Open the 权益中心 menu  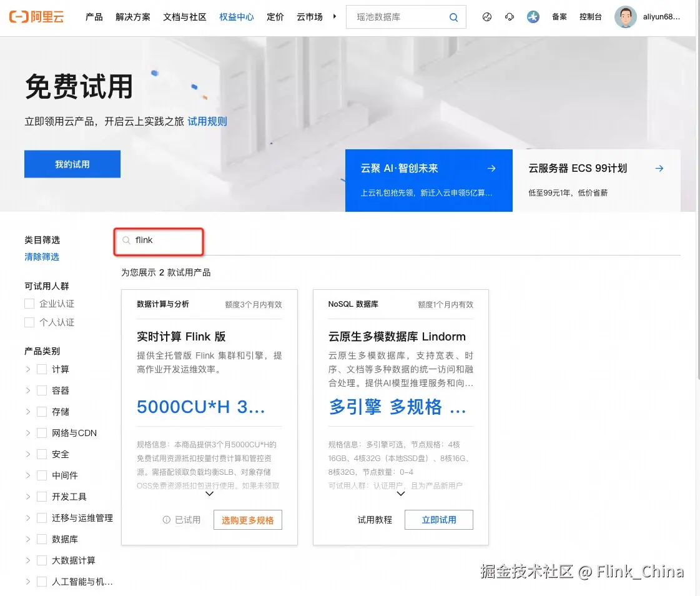(x=237, y=17)
